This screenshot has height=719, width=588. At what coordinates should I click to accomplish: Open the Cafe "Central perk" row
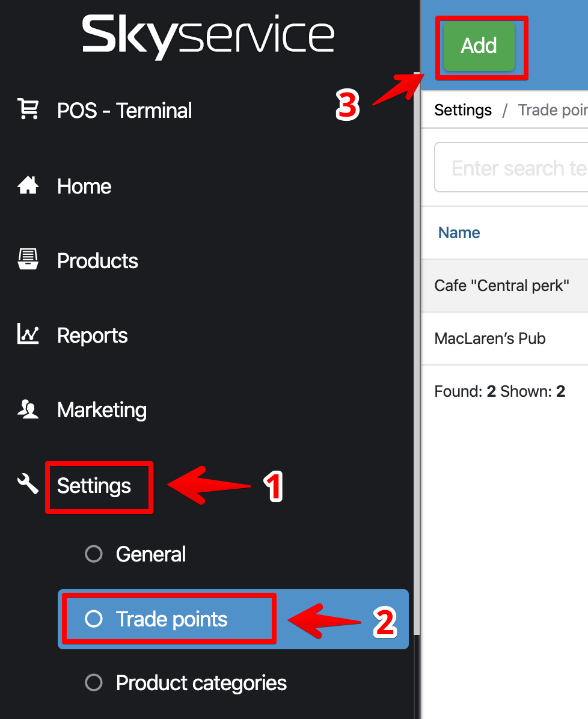pyautogui.click(x=502, y=286)
